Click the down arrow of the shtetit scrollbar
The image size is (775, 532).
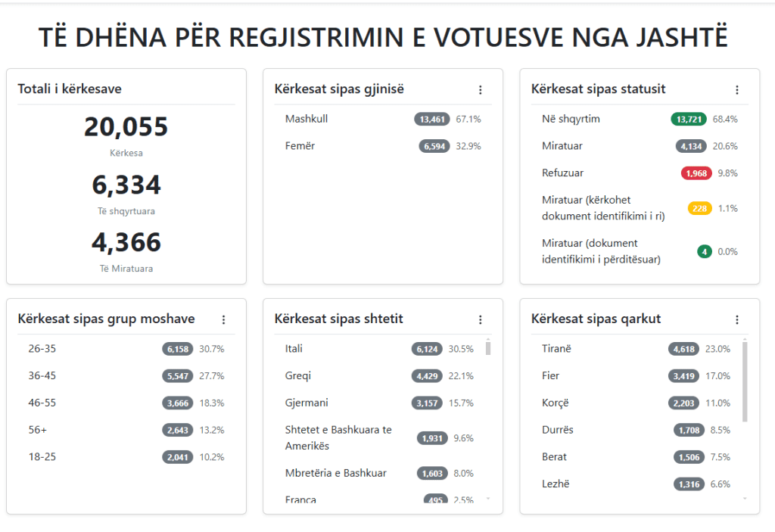488,499
